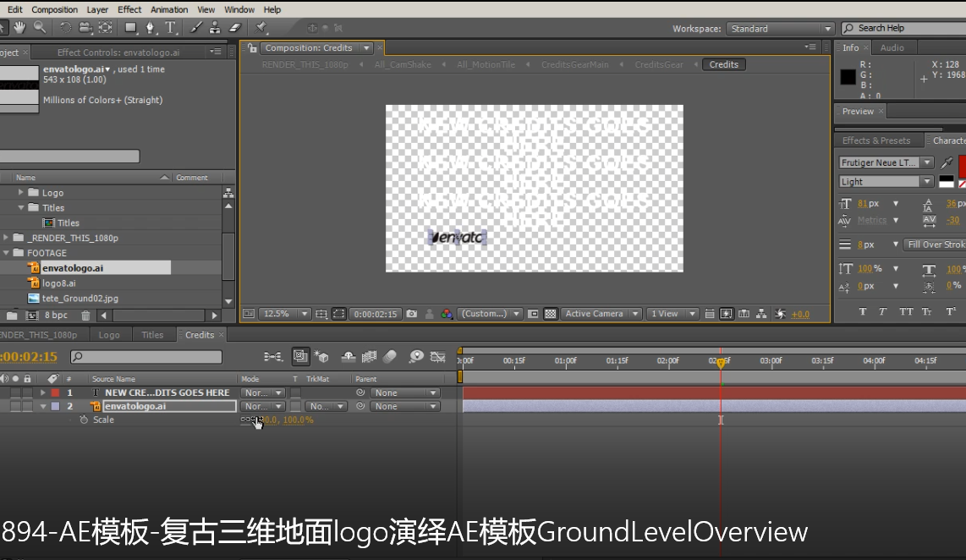
Task: Click the red label of layer 1
Action: click(56, 393)
